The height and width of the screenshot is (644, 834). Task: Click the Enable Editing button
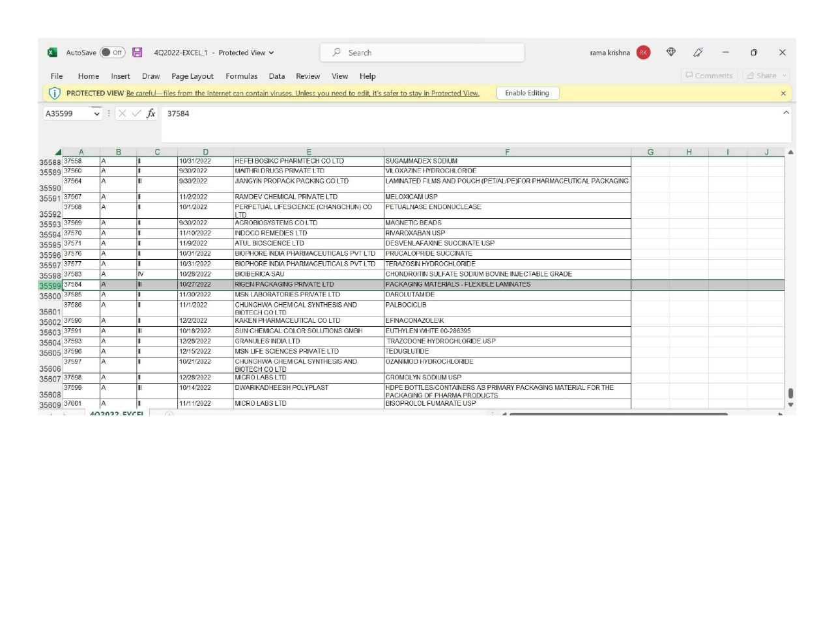[527, 93]
